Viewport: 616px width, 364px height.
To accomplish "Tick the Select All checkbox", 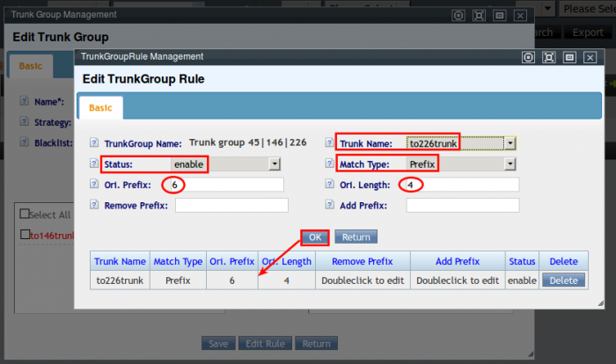I will point(25,215).
